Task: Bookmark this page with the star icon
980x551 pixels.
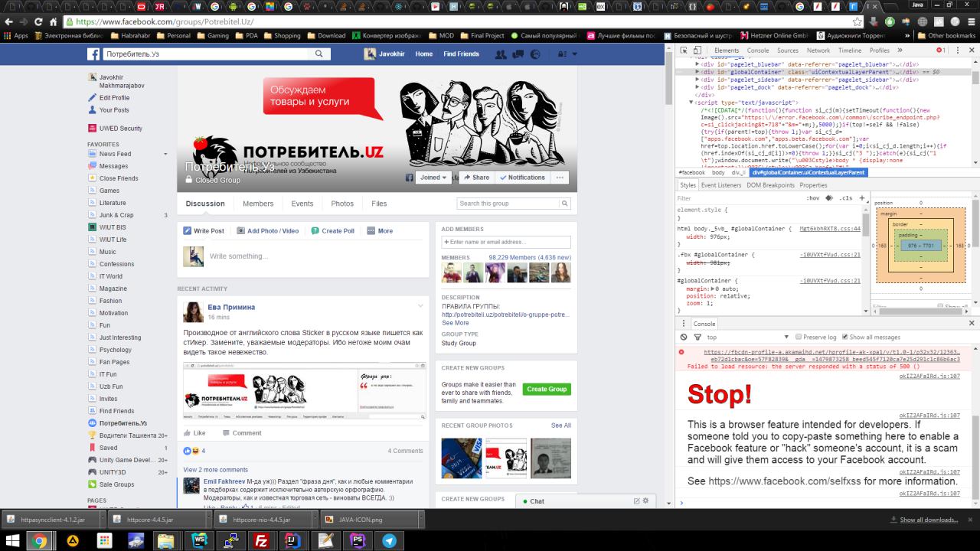Action: 857,22
